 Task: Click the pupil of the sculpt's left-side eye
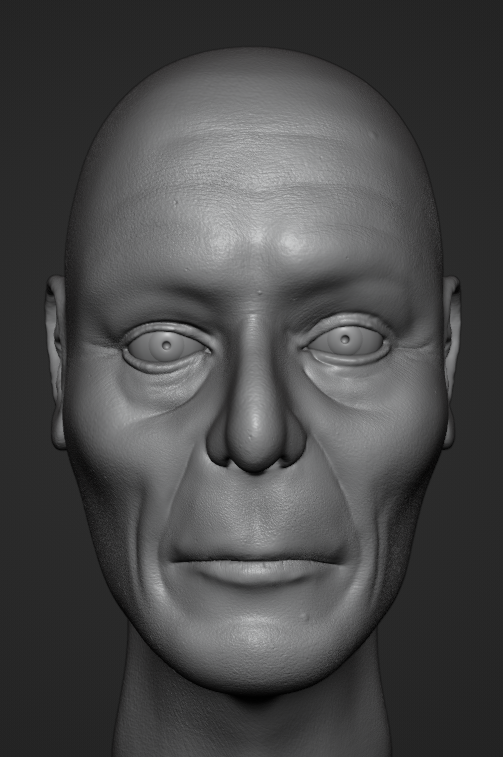tap(166, 345)
